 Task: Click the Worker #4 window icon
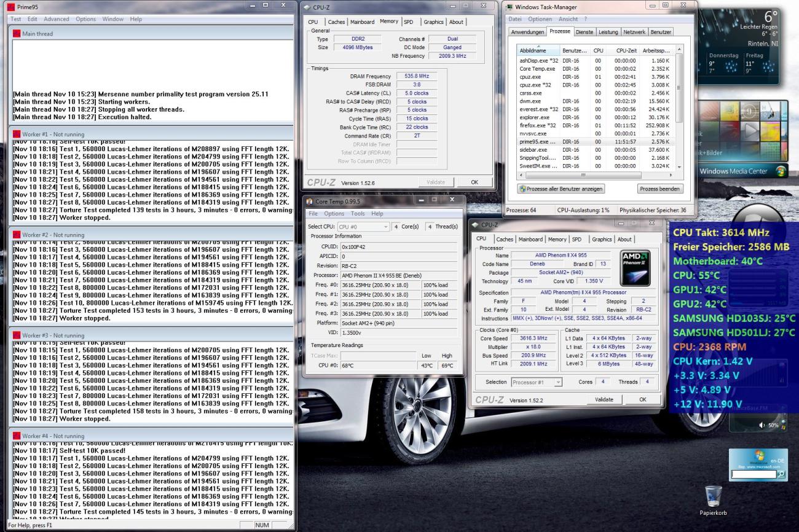pos(17,436)
